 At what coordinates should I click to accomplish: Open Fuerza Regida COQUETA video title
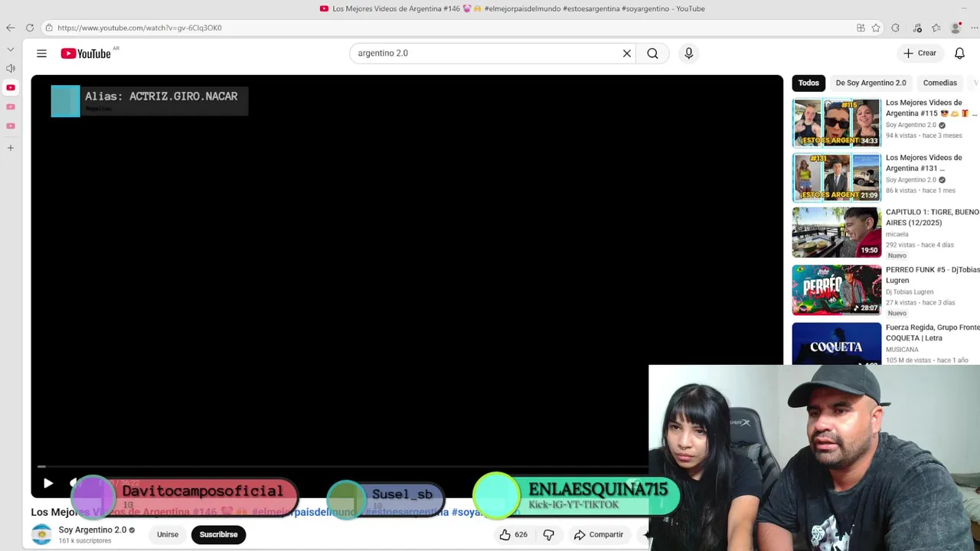pos(933,332)
